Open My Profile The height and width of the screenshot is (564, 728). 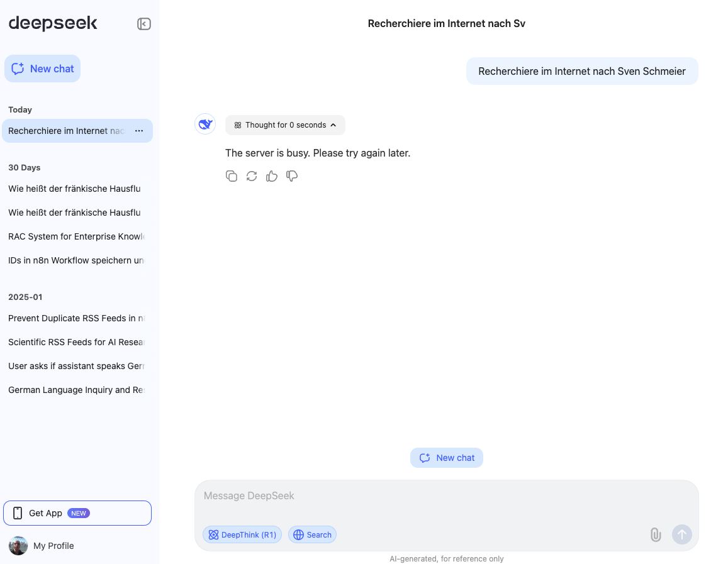(x=42, y=546)
